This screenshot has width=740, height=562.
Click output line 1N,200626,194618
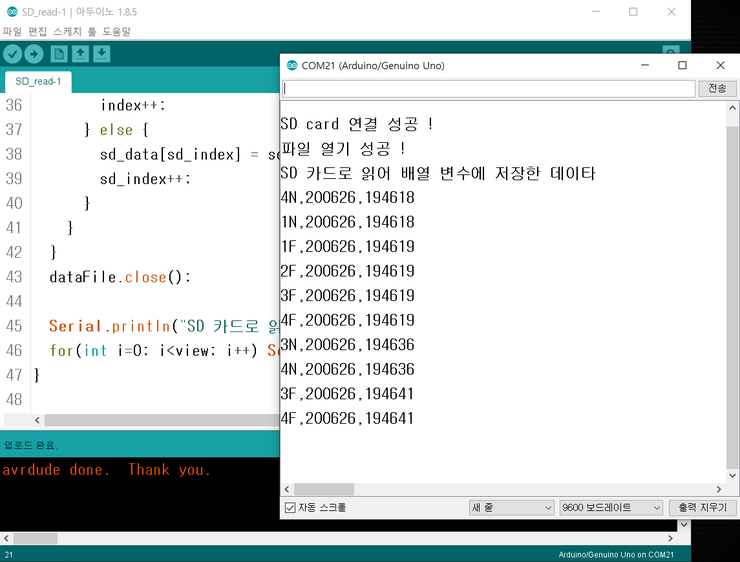[x=347, y=222]
